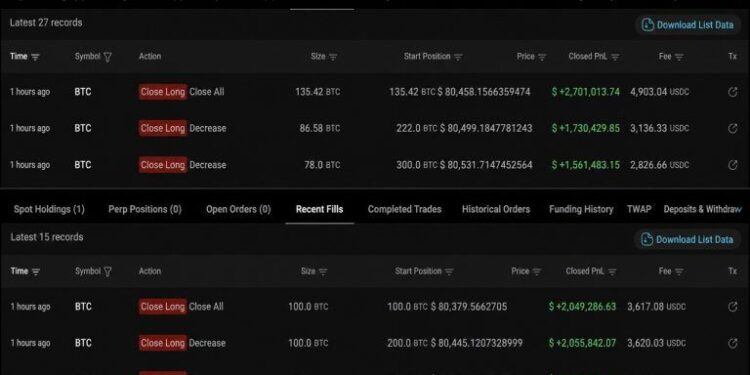Screen dimensions: 750x375
Task: Open transaction link for 78.0 BTC fill
Action: (732, 165)
